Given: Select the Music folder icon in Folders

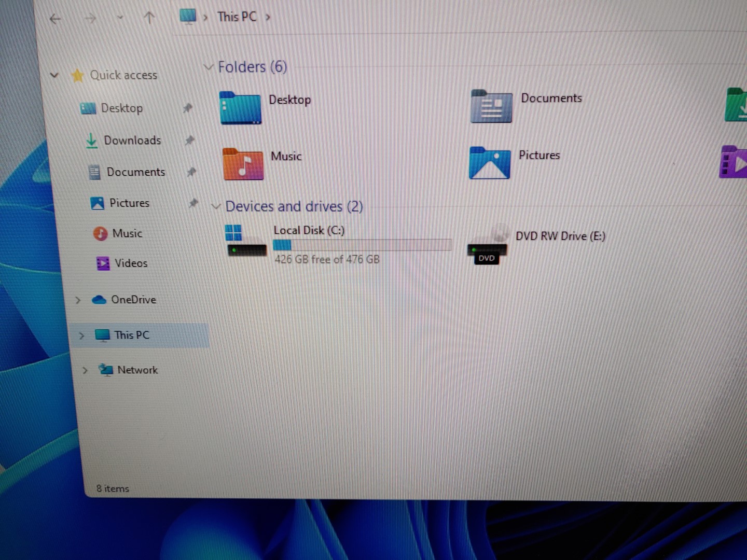Looking at the screenshot, I should (243, 164).
